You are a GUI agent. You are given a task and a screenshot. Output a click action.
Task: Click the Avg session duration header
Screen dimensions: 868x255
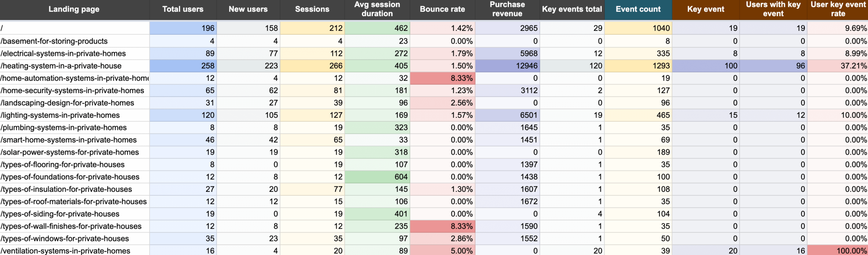tap(377, 9)
